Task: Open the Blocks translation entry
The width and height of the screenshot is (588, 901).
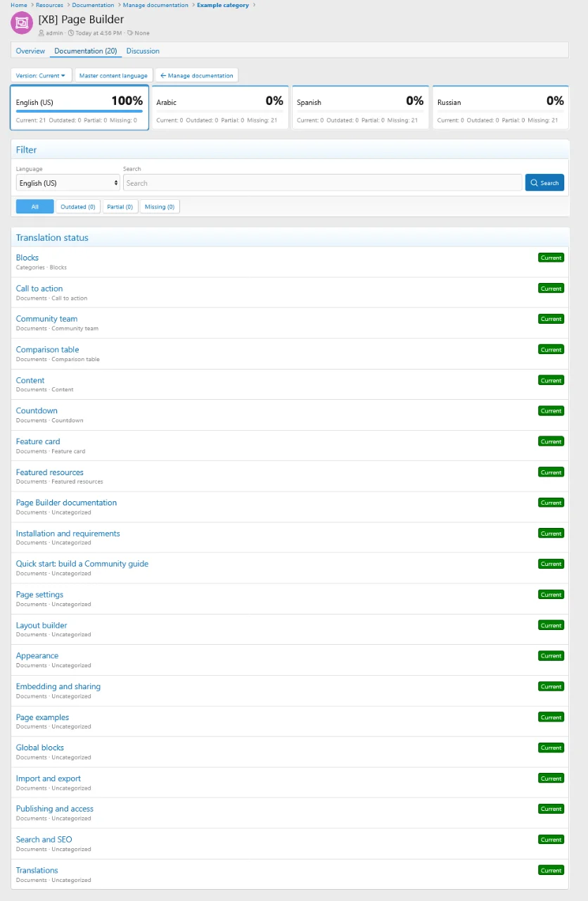Action: (27, 258)
